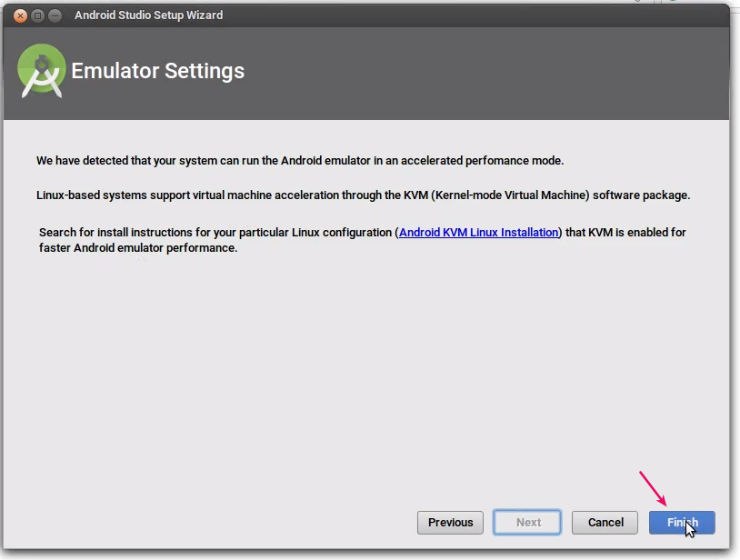Select the green Android Studio compass emblem
The width and height of the screenshot is (740, 560).
[x=41, y=71]
